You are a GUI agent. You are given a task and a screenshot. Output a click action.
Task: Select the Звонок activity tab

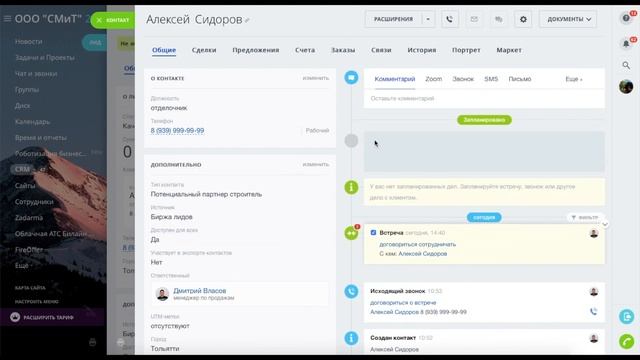click(x=463, y=79)
